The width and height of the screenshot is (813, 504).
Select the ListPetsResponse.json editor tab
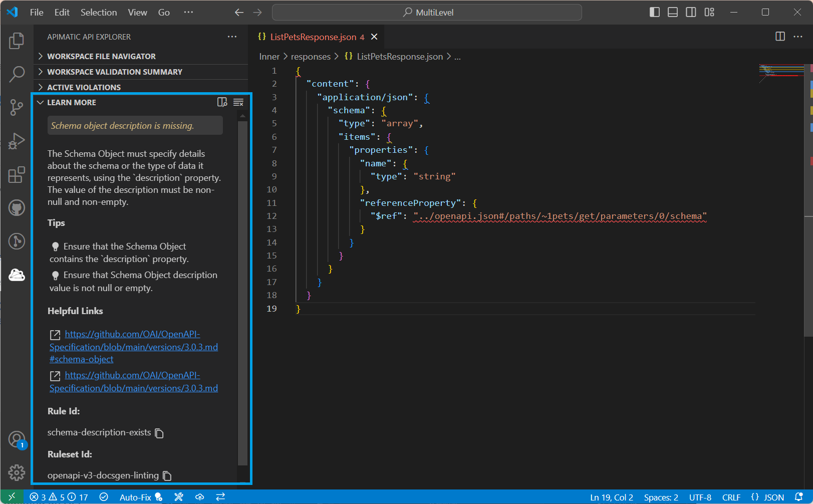tap(316, 37)
